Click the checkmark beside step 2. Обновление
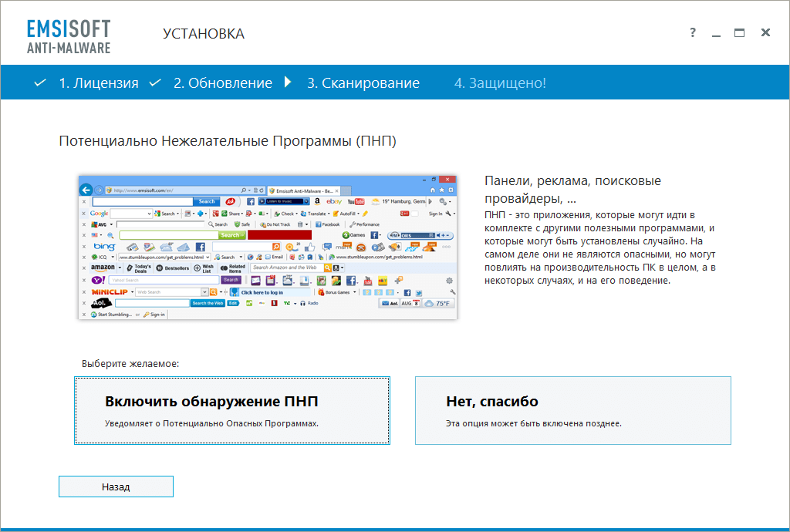The width and height of the screenshot is (790, 532). (154, 82)
